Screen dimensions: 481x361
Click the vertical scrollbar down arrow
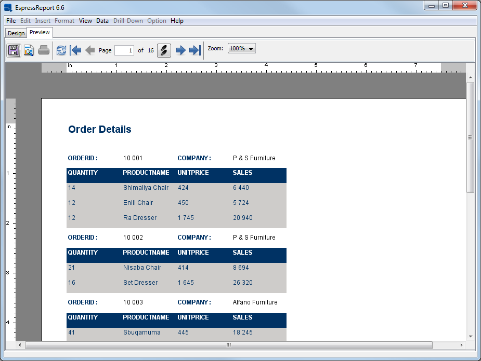[x=470, y=336]
